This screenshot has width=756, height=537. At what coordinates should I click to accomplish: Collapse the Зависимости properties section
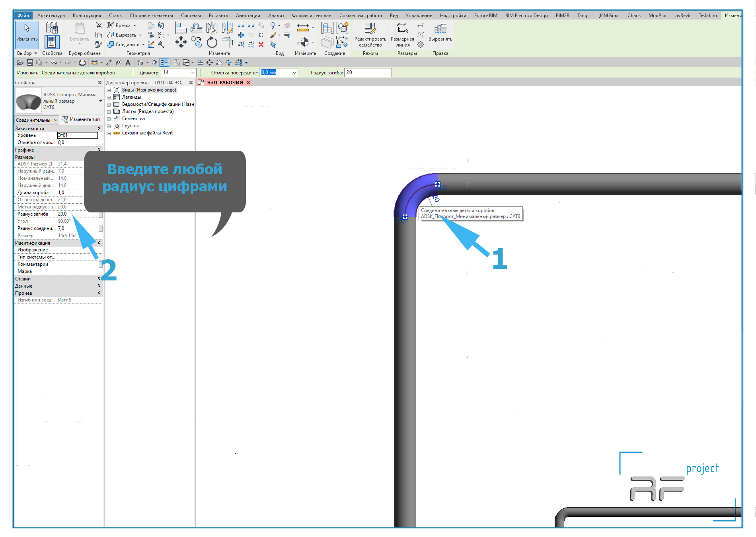pyautogui.click(x=99, y=128)
